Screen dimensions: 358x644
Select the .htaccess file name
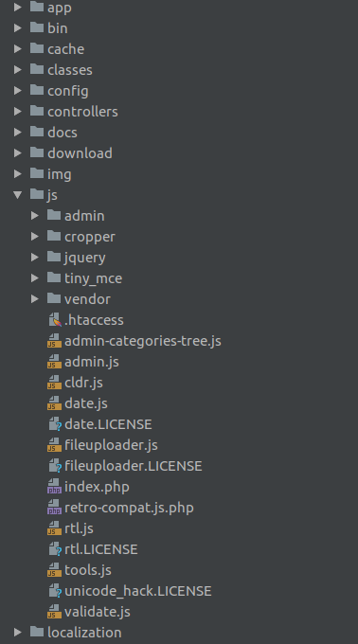click(94, 320)
